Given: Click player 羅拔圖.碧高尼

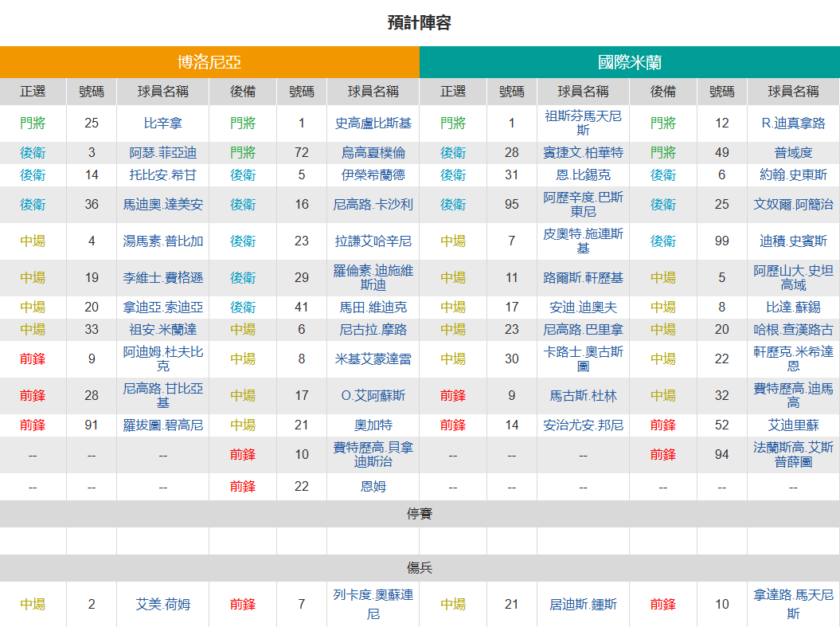Looking at the screenshot, I should click(163, 425).
